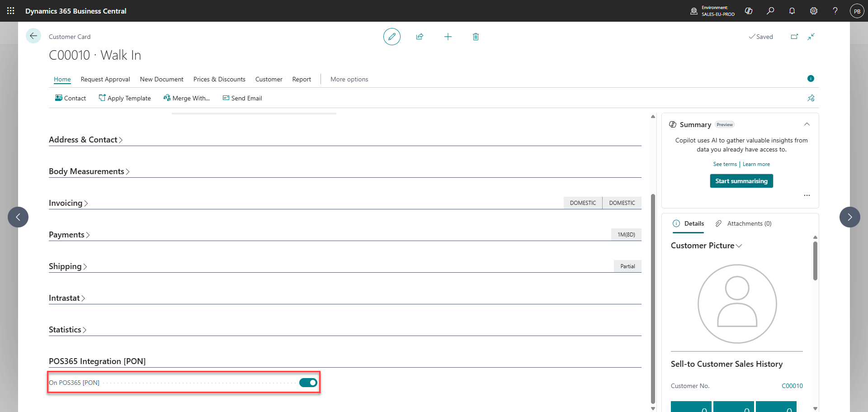868x412 pixels.
Task: Open the PB user account avatar
Action: pos(857,11)
